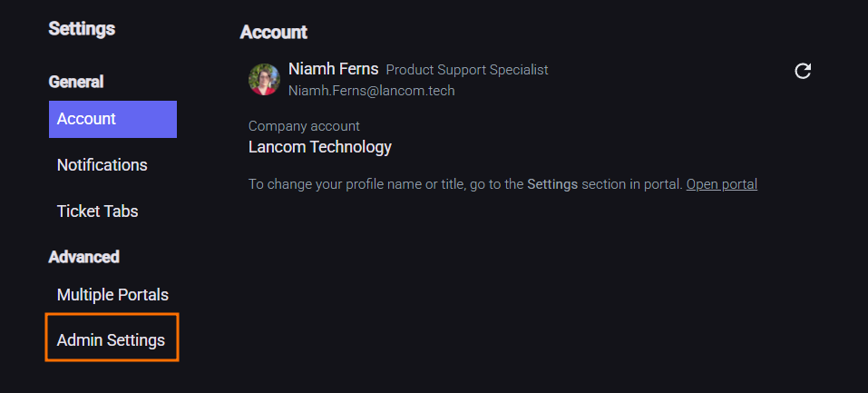Open the Notifications settings section
Image resolution: width=868 pixels, height=393 pixels.
[102, 165]
